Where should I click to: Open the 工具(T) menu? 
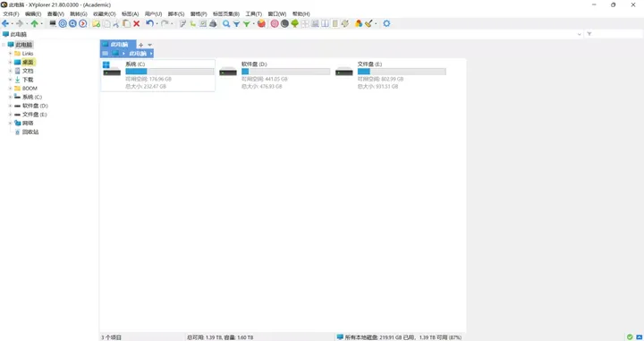(253, 14)
